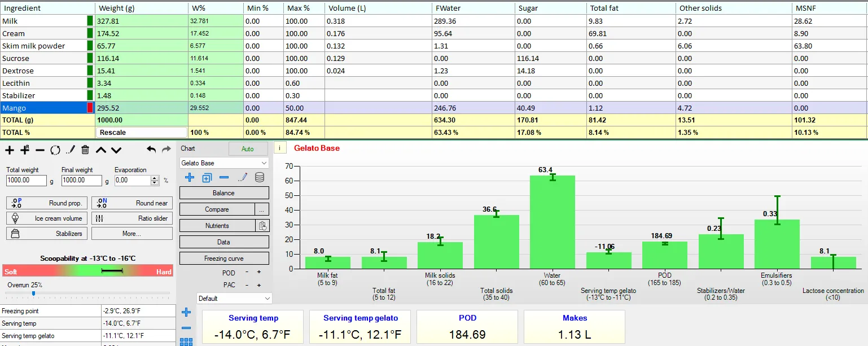Toggle the green Auto chart button
Image resolution: width=868 pixels, height=346 pixels.
248,149
